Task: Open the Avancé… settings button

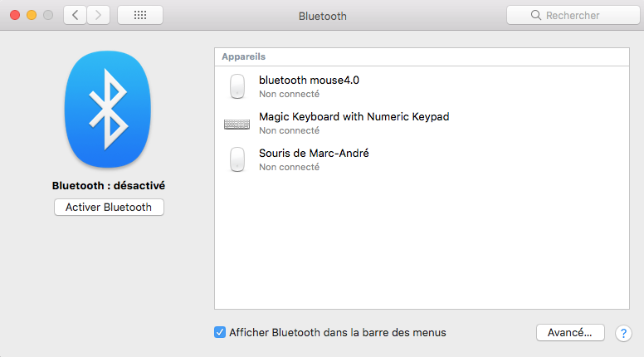Action: point(570,332)
